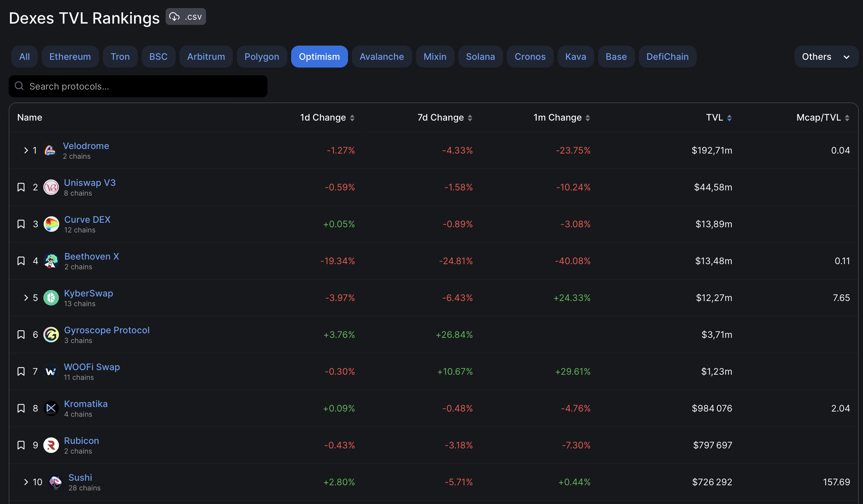Click the Kromatika logo icon
Image resolution: width=863 pixels, height=504 pixels.
pos(51,408)
